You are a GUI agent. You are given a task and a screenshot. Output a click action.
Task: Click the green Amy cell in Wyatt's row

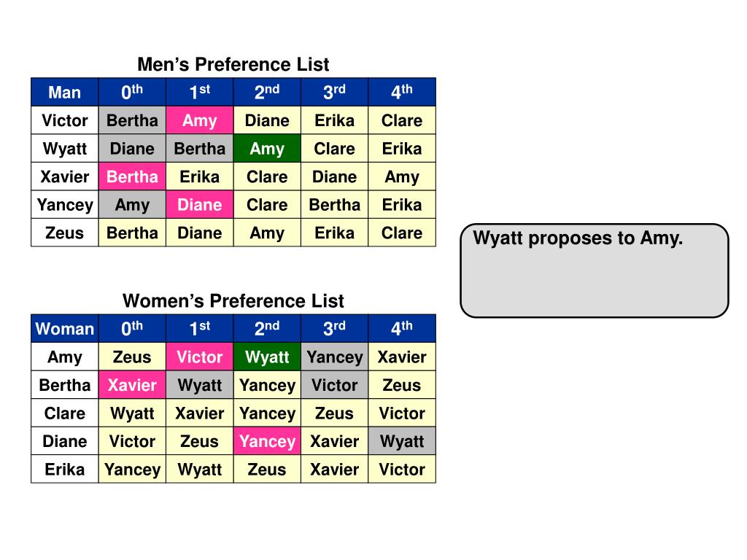click(267, 149)
